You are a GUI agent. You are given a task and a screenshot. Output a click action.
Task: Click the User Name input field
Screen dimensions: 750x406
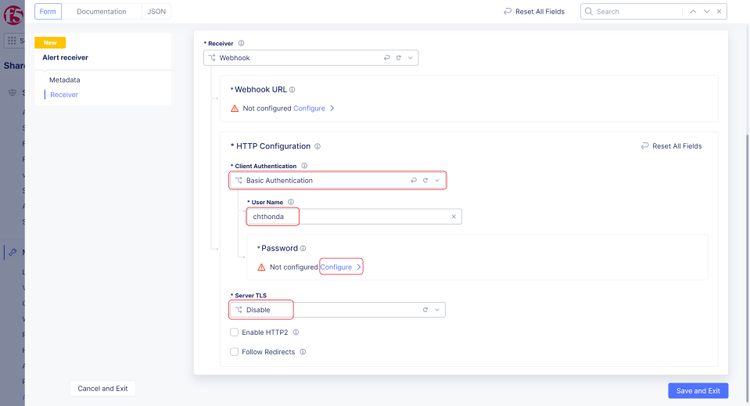(350, 216)
